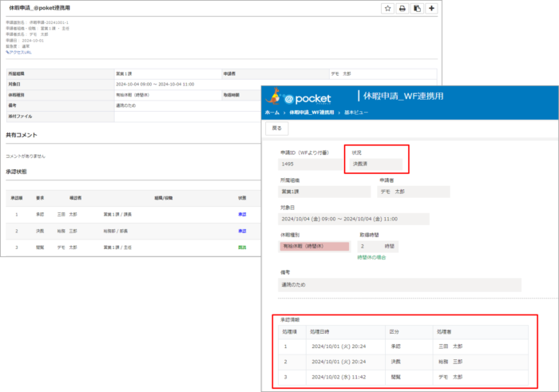Click the コメントがありません text
559x392 pixels.
click(26, 156)
